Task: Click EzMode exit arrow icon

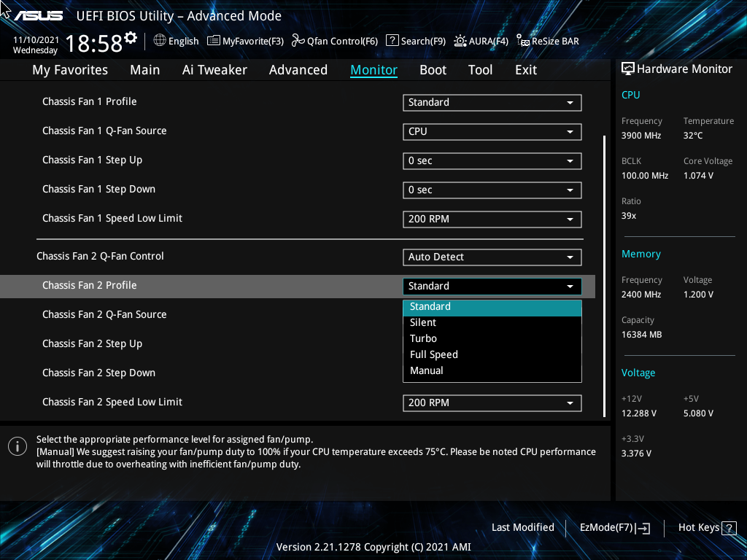Action: [643, 528]
